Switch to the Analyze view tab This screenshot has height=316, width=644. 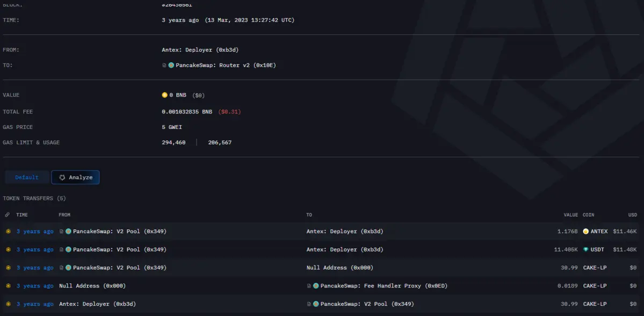pos(75,177)
